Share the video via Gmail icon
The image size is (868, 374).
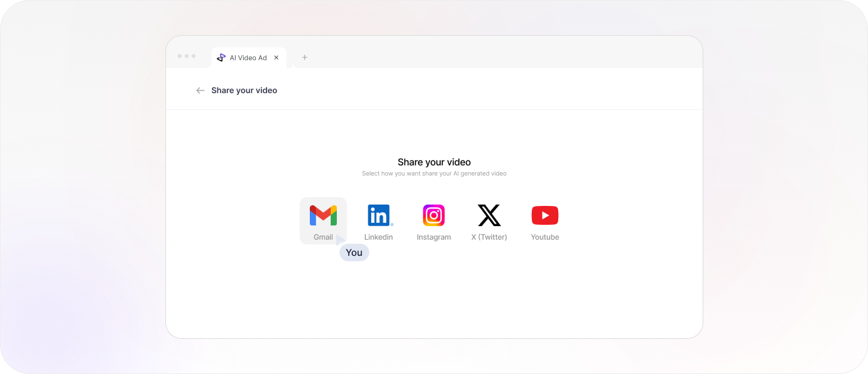point(323,215)
